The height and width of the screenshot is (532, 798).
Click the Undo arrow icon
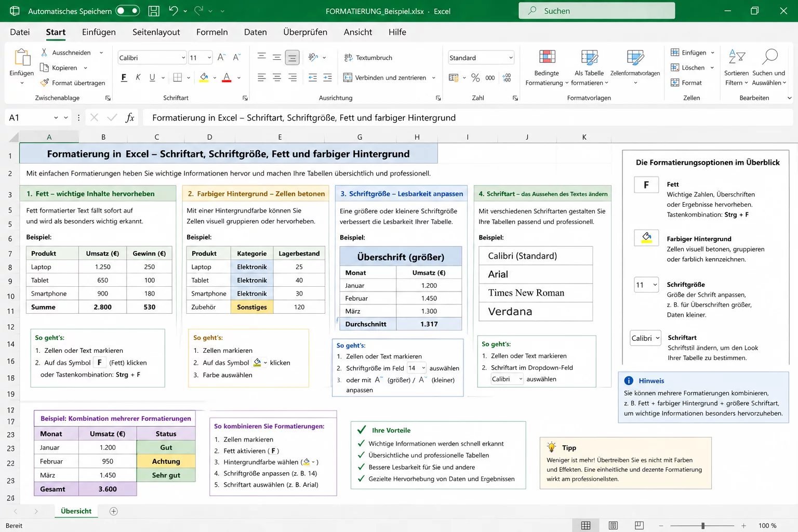174,11
